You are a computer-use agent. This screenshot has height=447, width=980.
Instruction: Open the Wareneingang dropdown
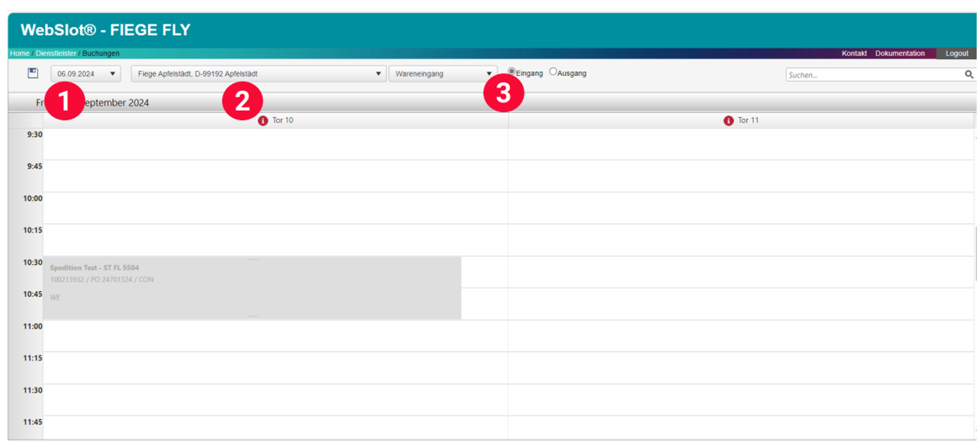point(443,74)
